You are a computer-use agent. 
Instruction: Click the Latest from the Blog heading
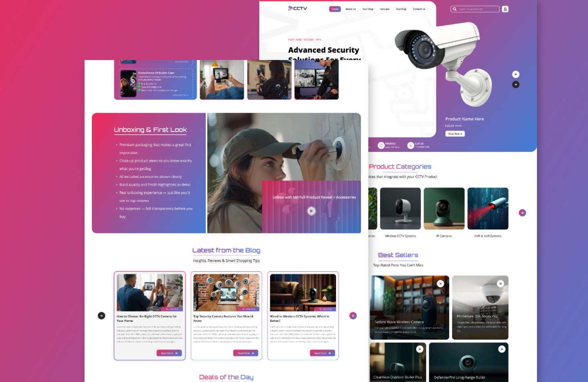point(226,250)
